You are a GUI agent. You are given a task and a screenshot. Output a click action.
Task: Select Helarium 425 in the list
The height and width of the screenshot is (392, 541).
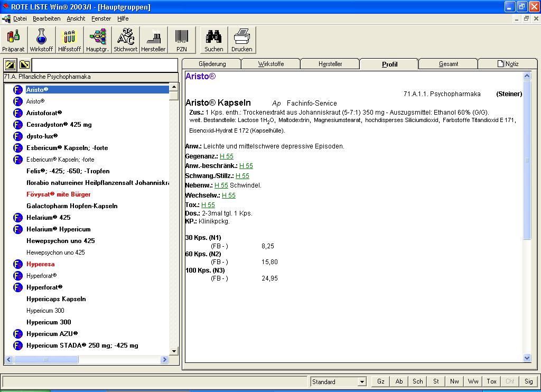point(48,218)
